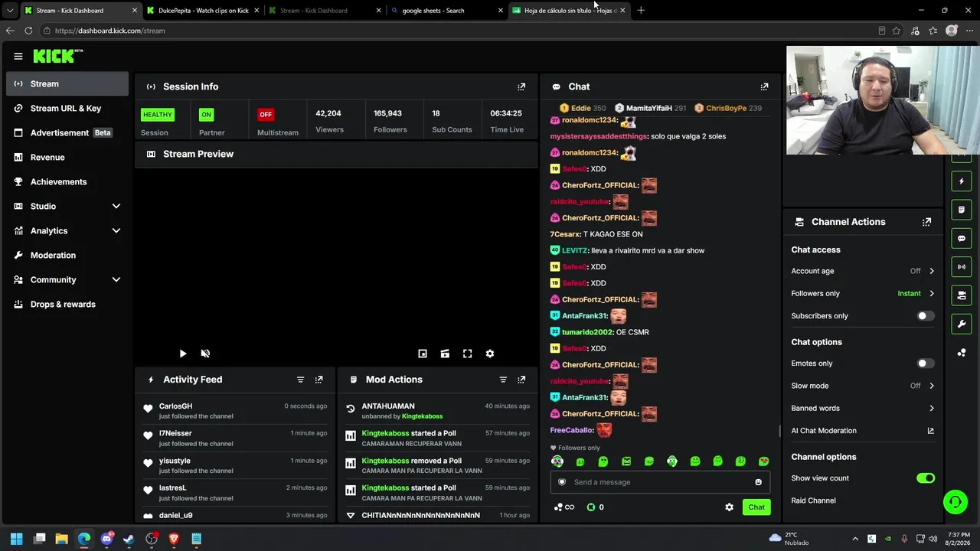This screenshot has height=551, width=980.
Task: Click the browser address bar
Action: click(x=459, y=31)
